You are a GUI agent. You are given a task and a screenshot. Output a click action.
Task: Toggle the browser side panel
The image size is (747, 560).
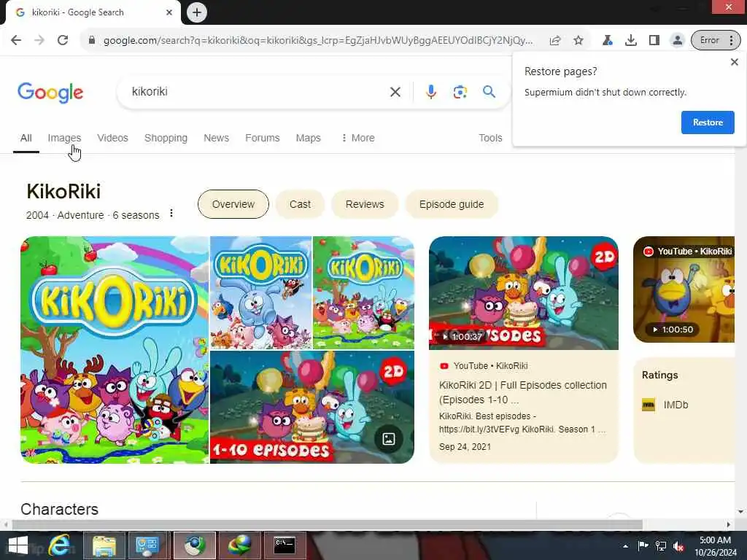pos(654,41)
